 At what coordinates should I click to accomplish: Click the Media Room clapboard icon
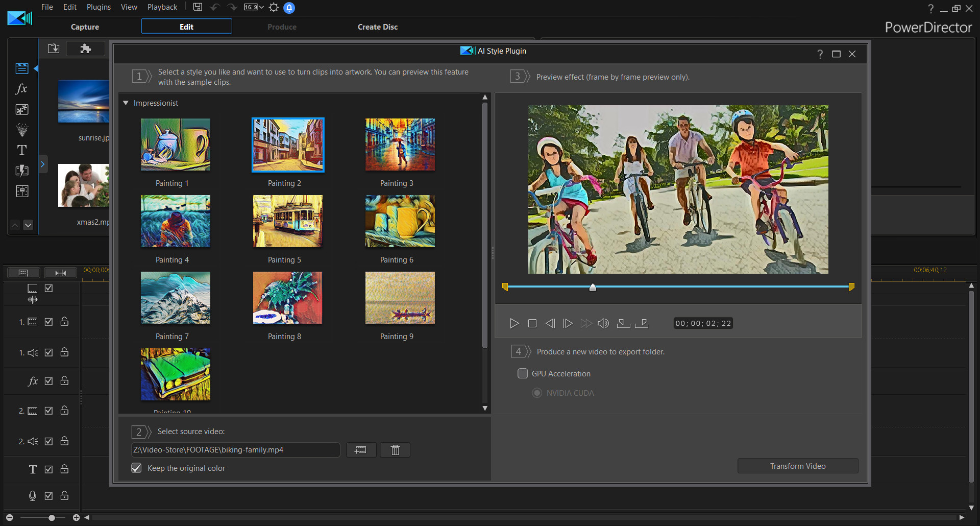(x=22, y=68)
